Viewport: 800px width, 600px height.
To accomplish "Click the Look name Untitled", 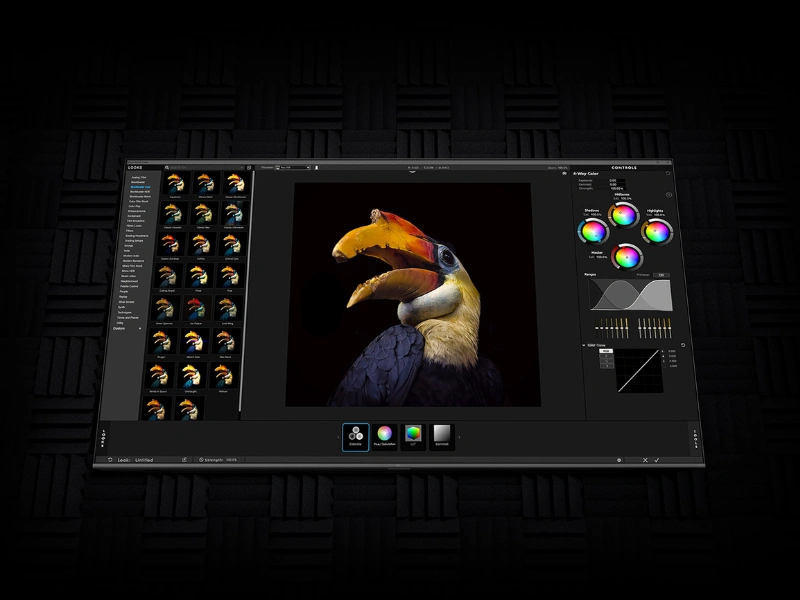I will (144, 460).
